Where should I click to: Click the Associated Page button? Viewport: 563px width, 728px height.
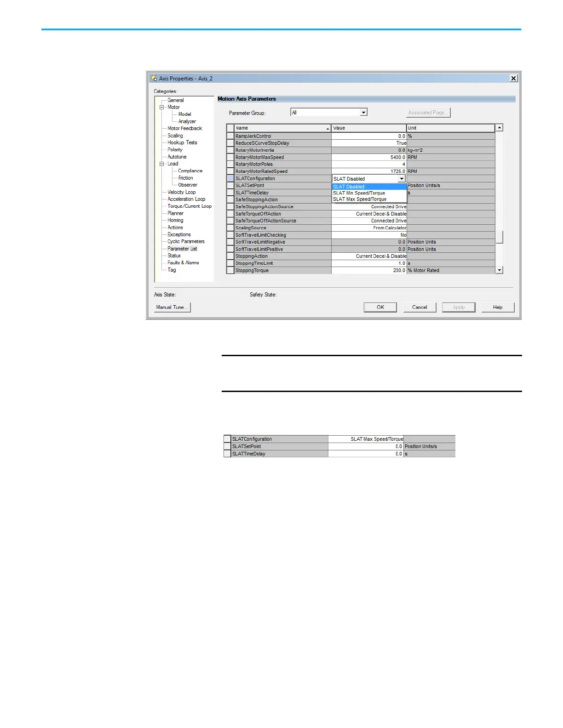(428, 113)
